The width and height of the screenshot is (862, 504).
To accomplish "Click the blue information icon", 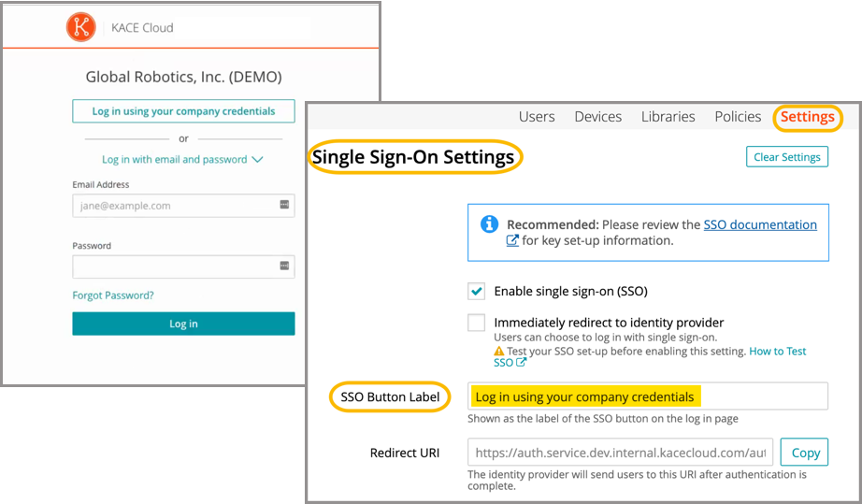I will point(489,224).
